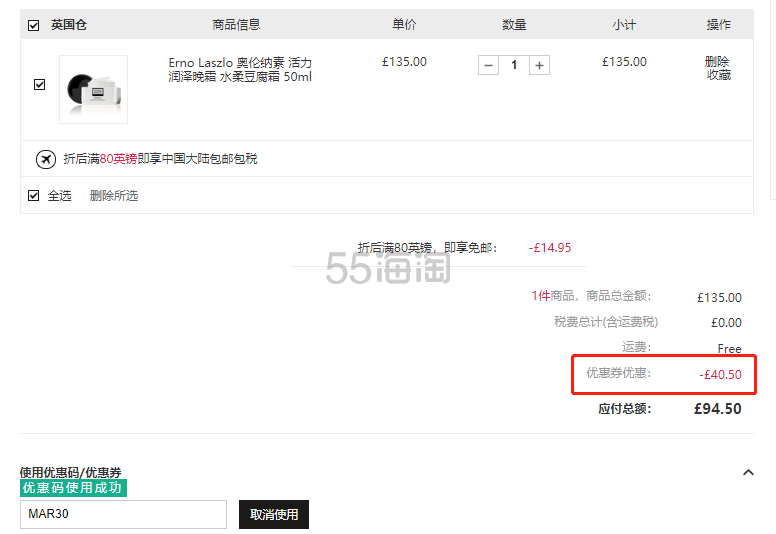Click the 税费总计 £0.00 value
776x534 pixels.
[726, 323]
